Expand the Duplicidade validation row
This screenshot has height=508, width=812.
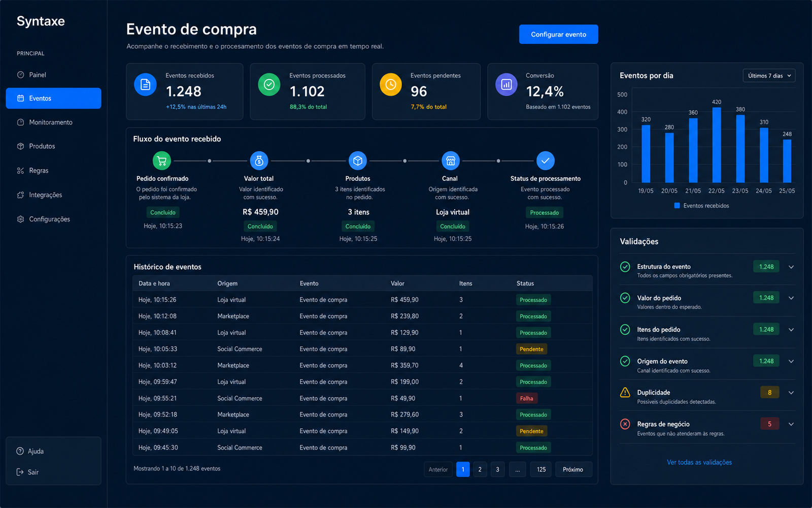tap(791, 393)
